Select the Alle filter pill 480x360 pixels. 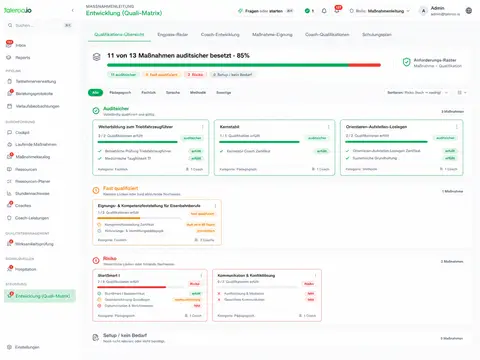[x=95, y=92]
